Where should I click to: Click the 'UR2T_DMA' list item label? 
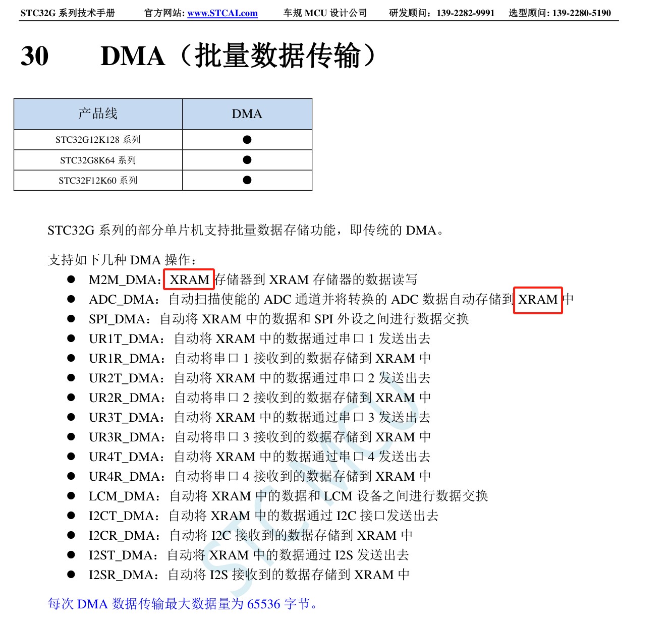[124, 378]
